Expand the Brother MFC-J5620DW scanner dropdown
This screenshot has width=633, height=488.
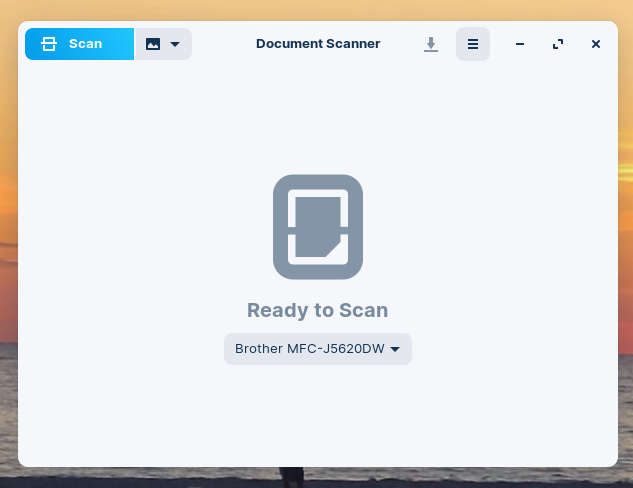(318, 349)
